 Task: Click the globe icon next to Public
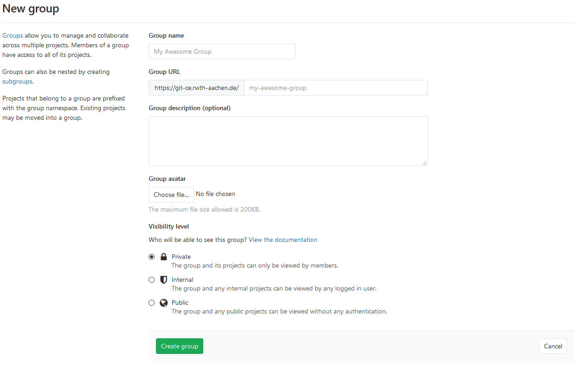click(164, 303)
